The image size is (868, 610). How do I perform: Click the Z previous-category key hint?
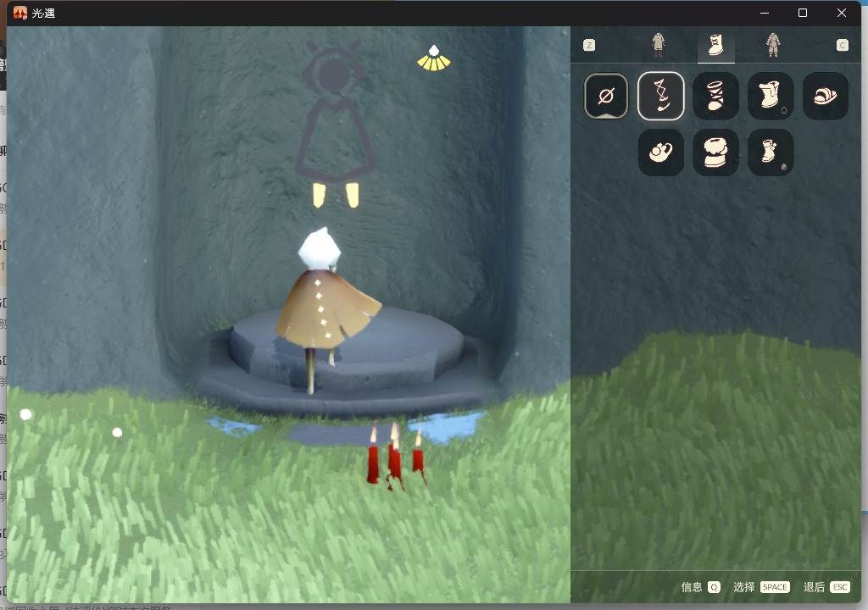[589, 45]
